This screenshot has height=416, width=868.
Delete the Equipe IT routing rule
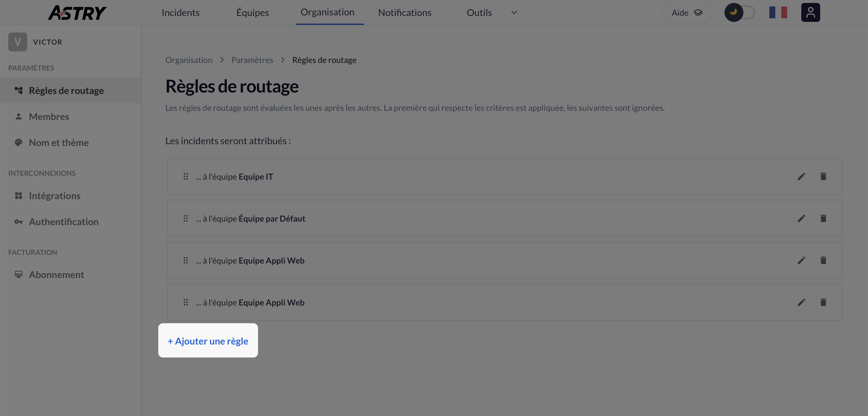click(x=823, y=177)
